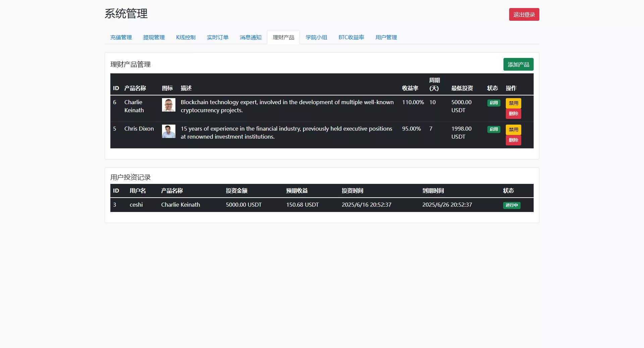Screen dimensions: 644x348
Task: Disable the Charlie Keinath product with 禁用
Action: (x=513, y=103)
